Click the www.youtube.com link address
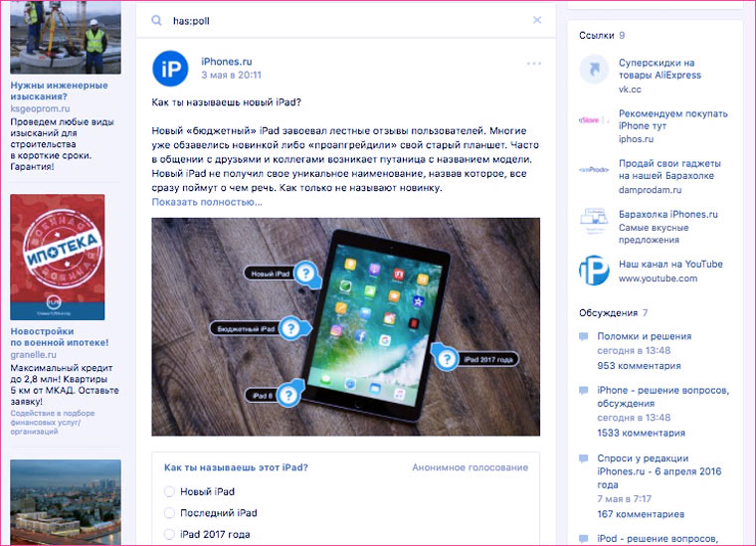 point(658,278)
